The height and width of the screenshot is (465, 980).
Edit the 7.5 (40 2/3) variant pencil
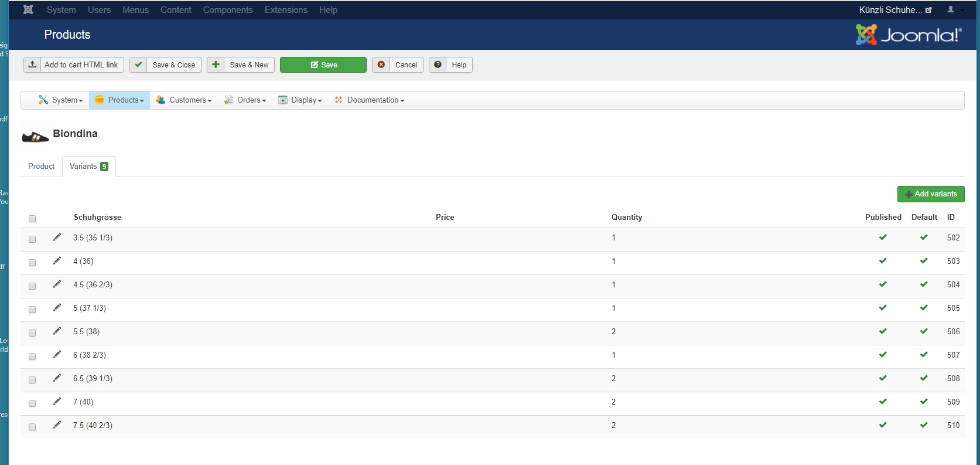pyautogui.click(x=57, y=425)
